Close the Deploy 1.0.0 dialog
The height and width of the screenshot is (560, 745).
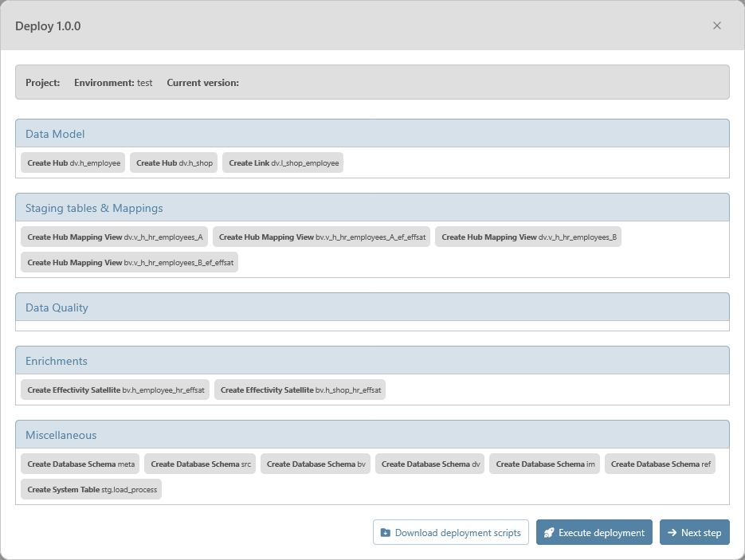pyautogui.click(x=716, y=25)
